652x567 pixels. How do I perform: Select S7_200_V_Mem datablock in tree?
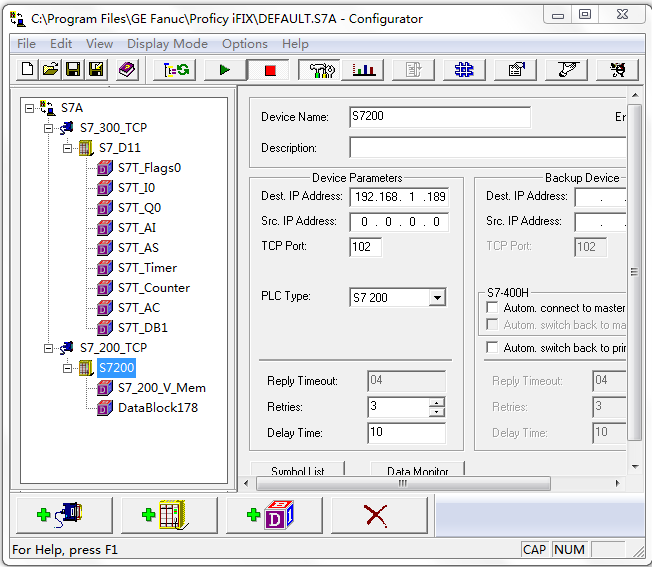pyautogui.click(x=162, y=388)
